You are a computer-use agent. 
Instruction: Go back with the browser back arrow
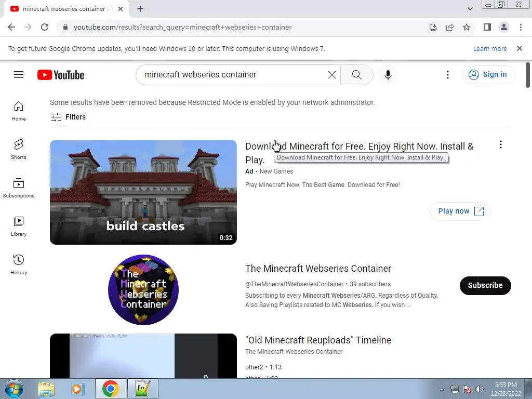point(11,27)
